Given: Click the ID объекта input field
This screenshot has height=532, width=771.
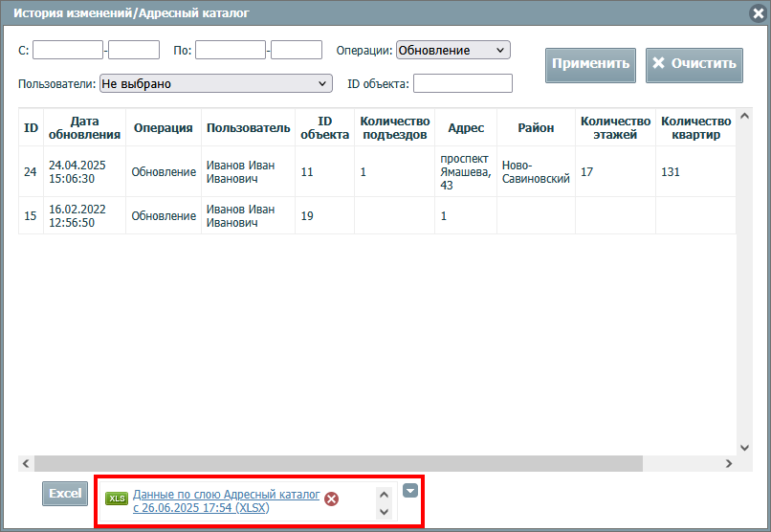Looking at the screenshot, I should tap(462, 84).
